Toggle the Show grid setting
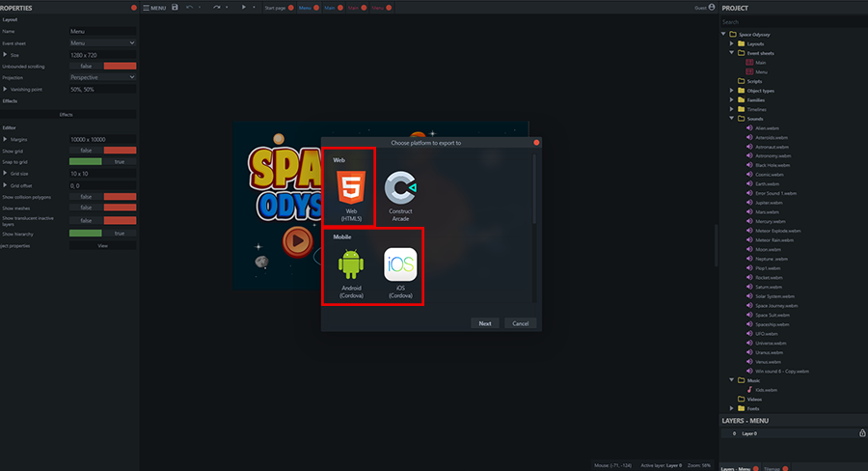 click(x=102, y=151)
